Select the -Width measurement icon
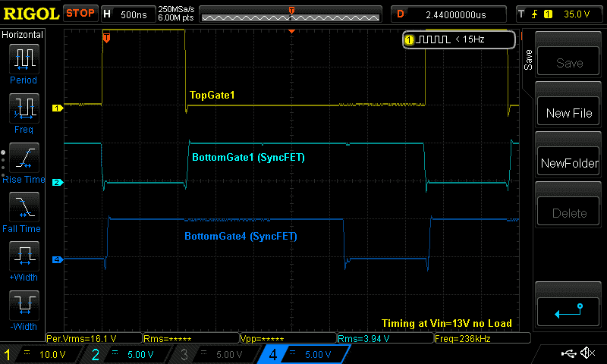Viewport: 607px width, 364px height. (x=24, y=306)
